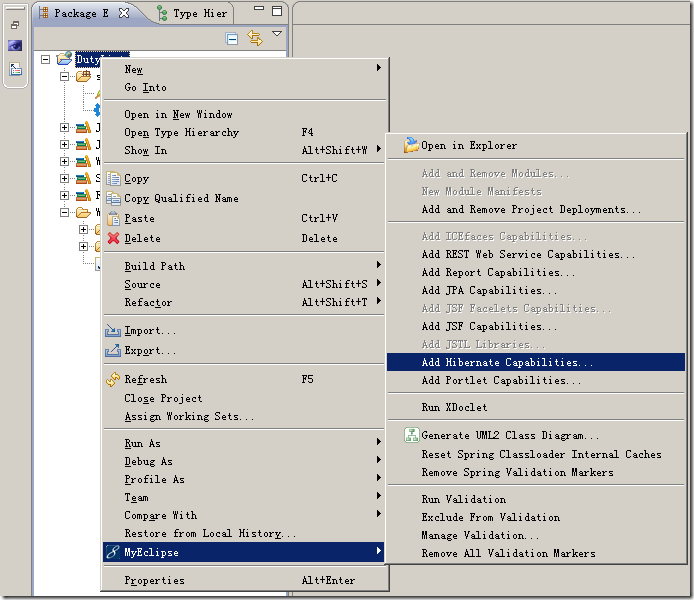694x600 pixels.
Task: Choose Add JSF Capabilities
Action: pyautogui.click(x=487, y=326)
